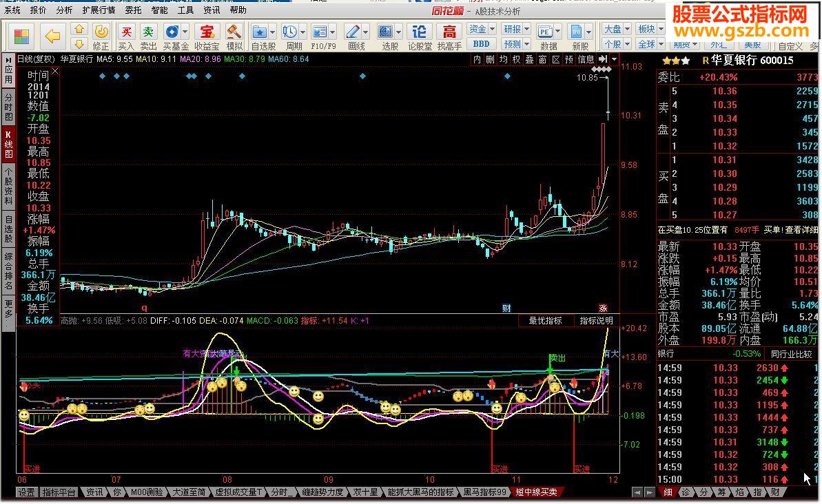Click the 指标说明 button
The height and width of the screenshot is (504, 822).
coord(596,321)
